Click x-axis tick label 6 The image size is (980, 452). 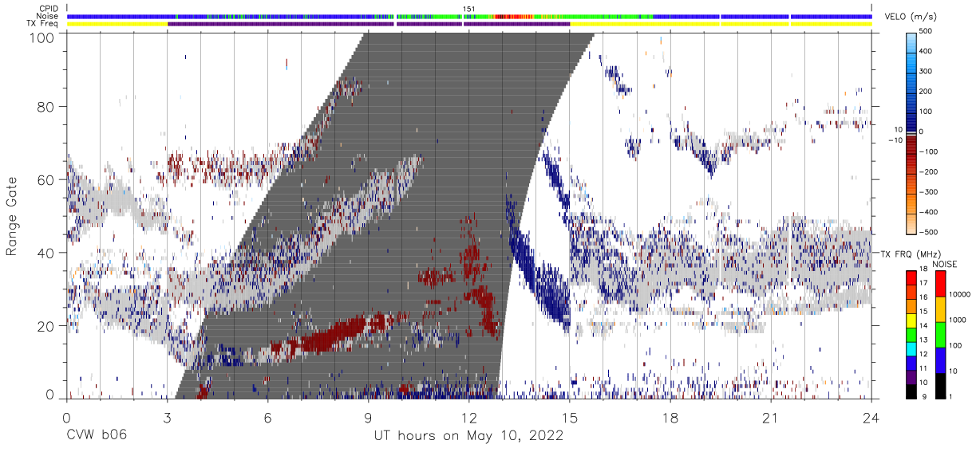[267, 418]
